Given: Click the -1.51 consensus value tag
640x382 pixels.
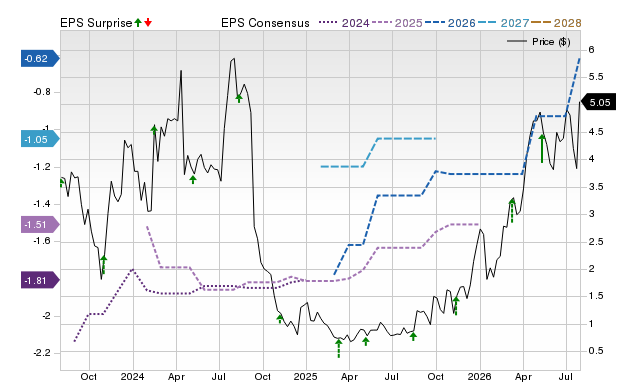Looking at the screenshot, I should pyautogui.click(x=40, y=224).
